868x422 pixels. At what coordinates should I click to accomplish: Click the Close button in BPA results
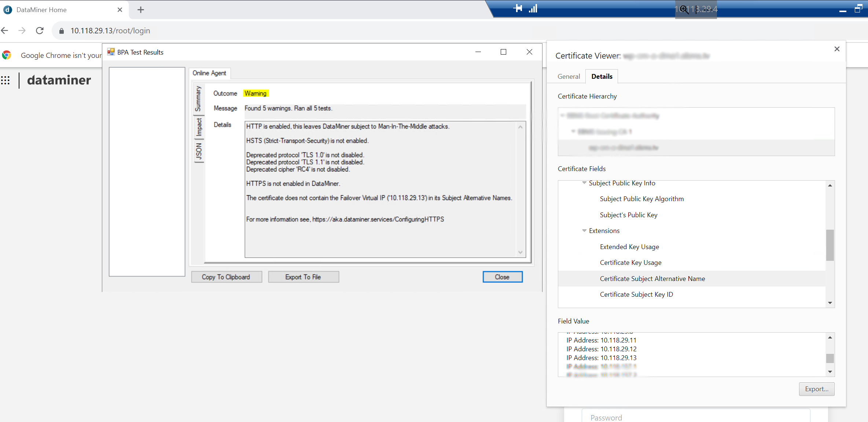click(x=502, y=277)
